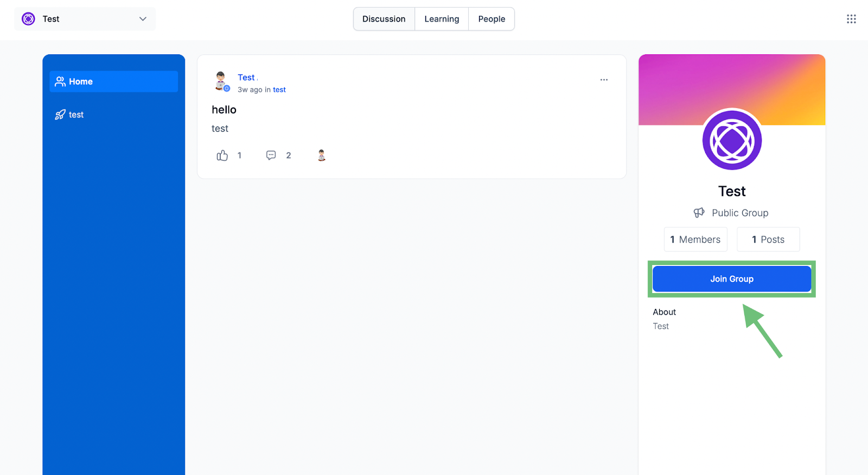Screen dimensions: 868x475
Task: Click the Public Group megaphone icon
Action: click(699, 213)
